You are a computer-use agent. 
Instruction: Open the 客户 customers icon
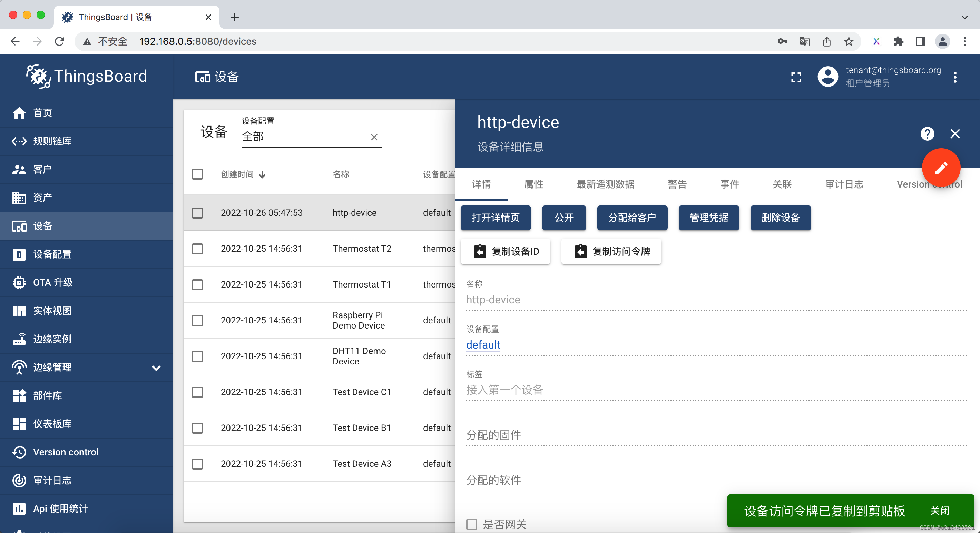pos(19,170)
